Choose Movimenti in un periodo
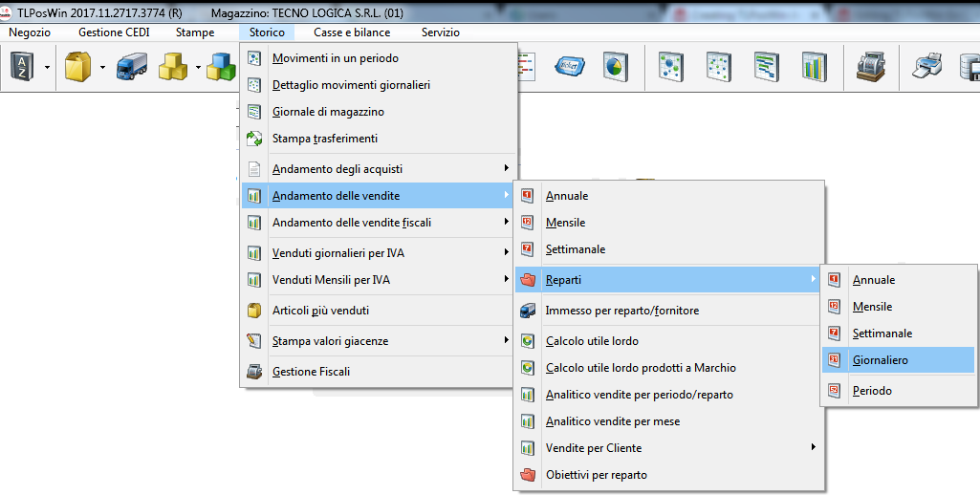The width and height of the screenshot is (980, 495). coord(336,58)
